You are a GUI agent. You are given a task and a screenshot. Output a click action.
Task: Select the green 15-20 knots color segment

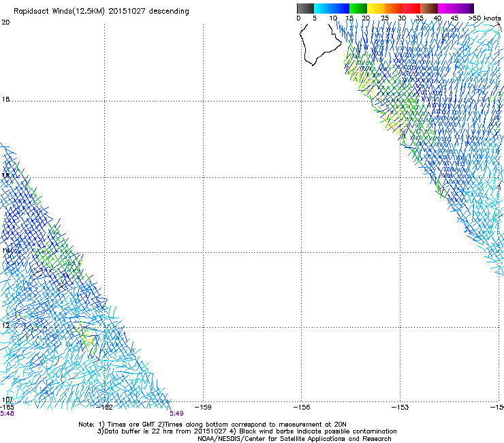(358, 8)
